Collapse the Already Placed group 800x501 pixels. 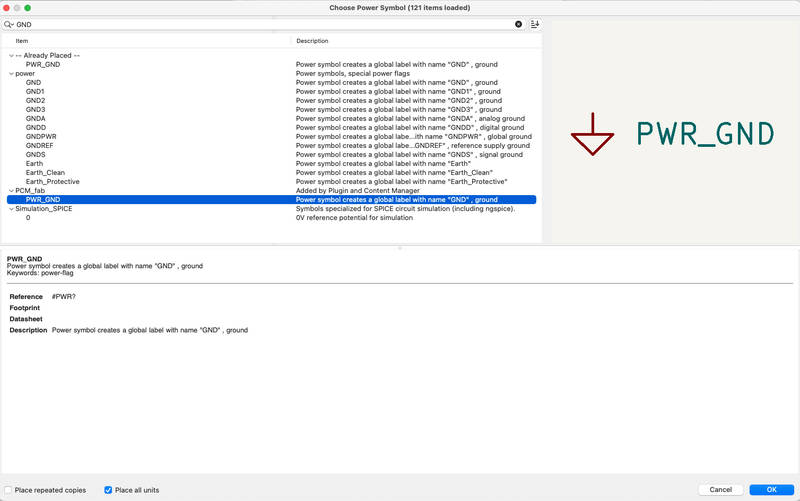coord(11,56)
